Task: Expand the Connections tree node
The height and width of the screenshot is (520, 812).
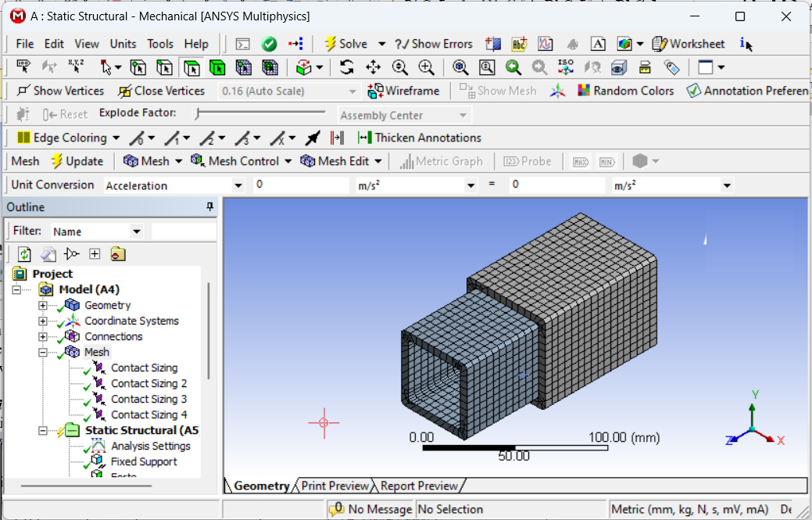Action: (43, 337)
